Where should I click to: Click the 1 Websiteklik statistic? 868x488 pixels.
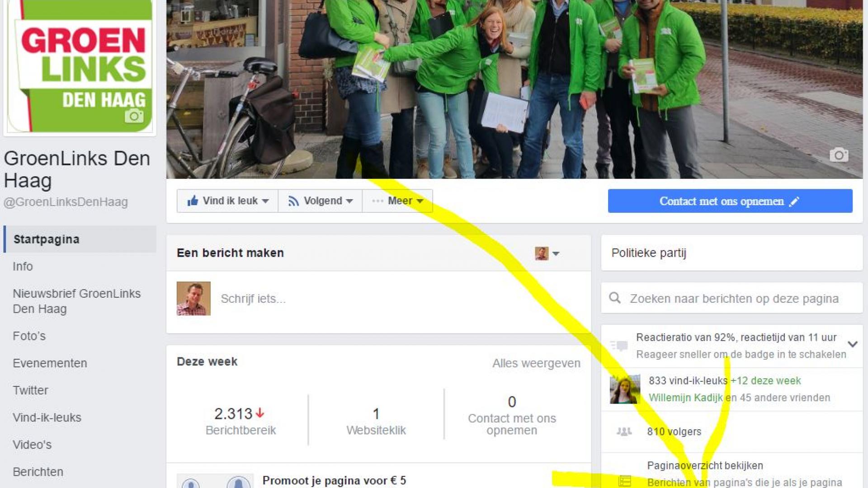pos(376,420)
